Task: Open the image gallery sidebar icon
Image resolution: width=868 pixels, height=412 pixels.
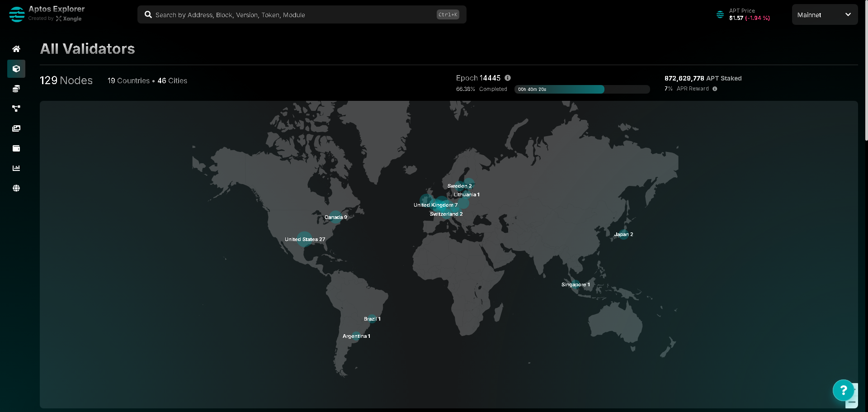Action: (x=16, y=128)
